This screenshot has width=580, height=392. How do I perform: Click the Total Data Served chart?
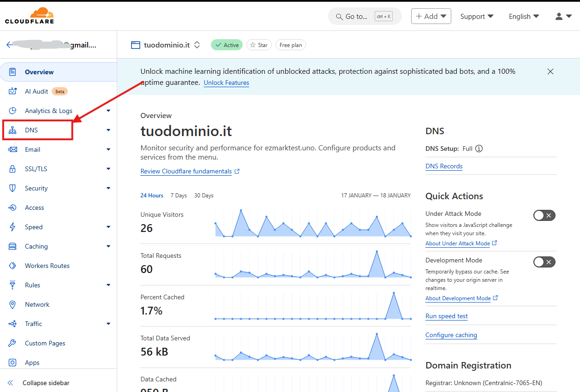click(313, 346)
